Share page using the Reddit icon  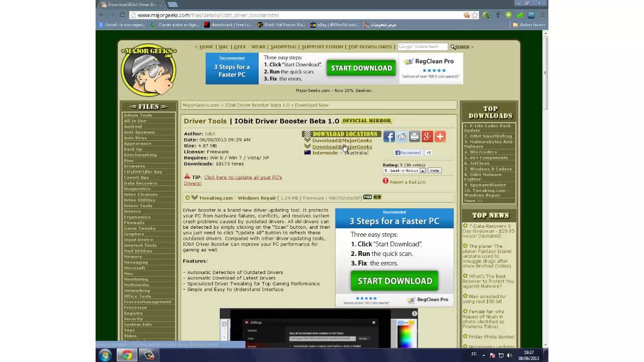[x=401, y=136]
